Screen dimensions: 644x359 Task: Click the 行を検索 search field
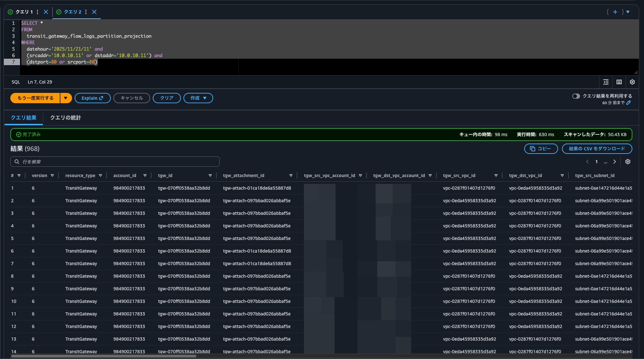(115, 162)
